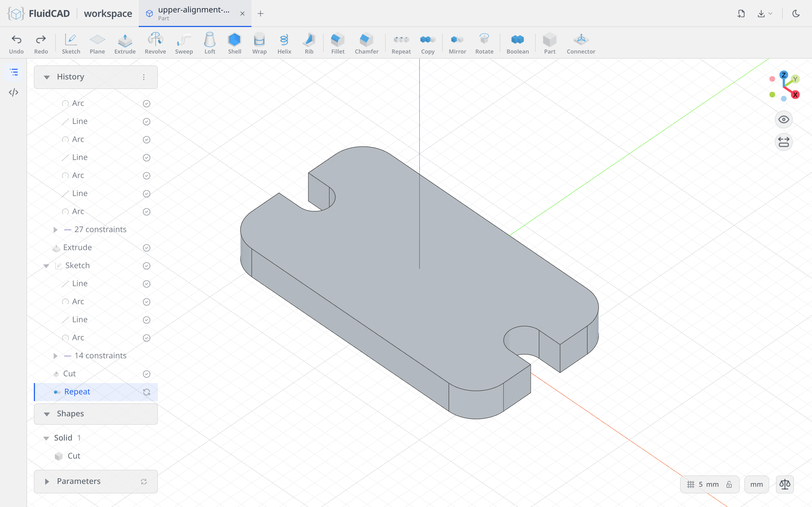Open the Boolean operation tool
The image size is (812, 507).
click(517, 43)
